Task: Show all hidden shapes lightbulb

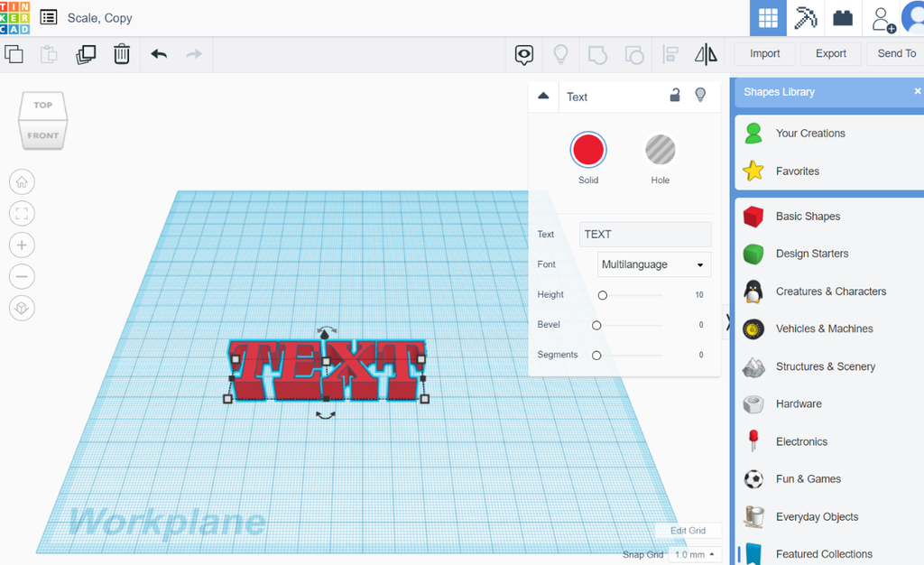Action: click(x=560, y=54)
